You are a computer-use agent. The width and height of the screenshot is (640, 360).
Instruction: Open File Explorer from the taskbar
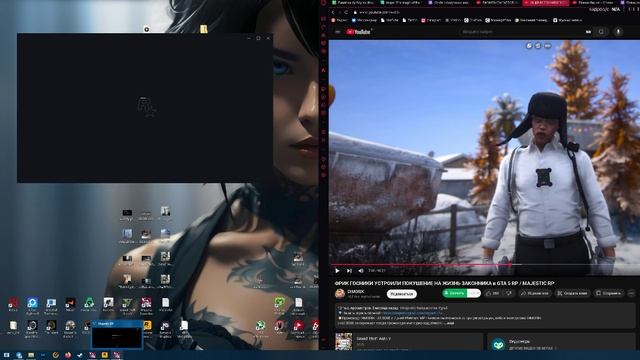(x=31, y=355)
